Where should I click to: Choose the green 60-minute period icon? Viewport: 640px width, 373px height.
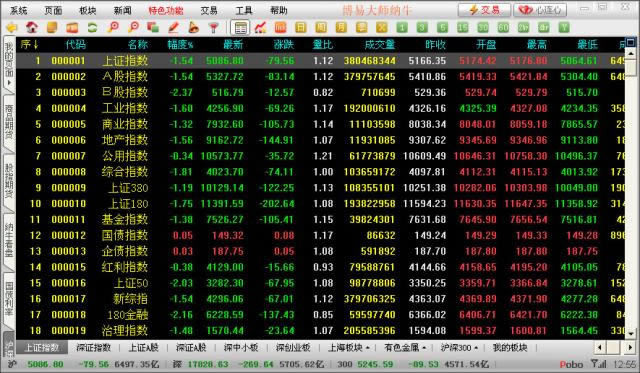click(x=503, y=28)
